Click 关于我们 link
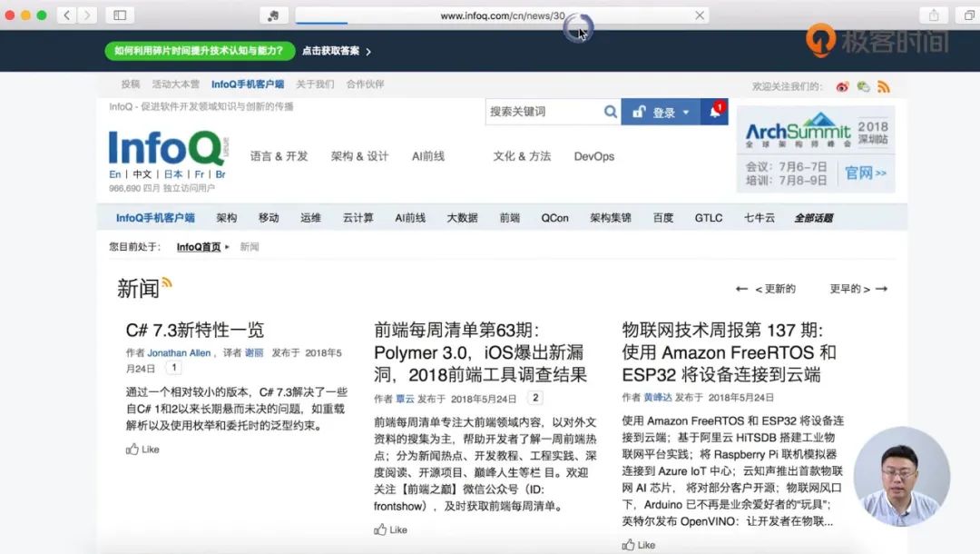The height and width of the screenshot is (554, 980). 315,84
